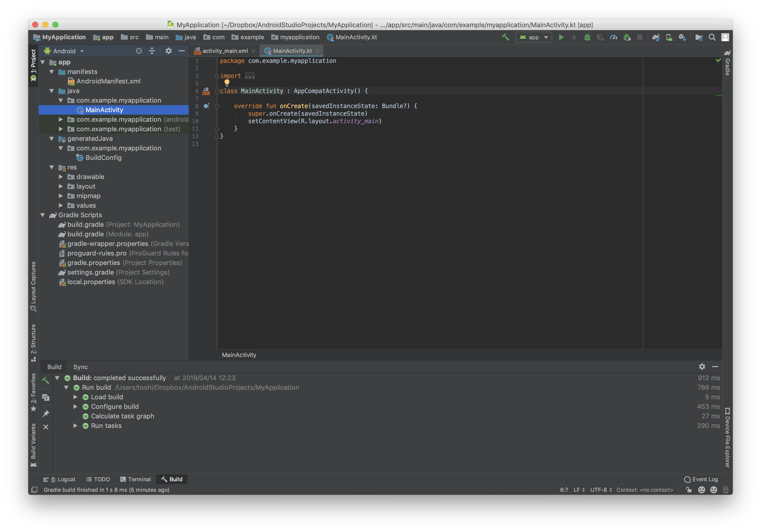The image size is (761, 532).
Task: Click the Make Project hammer icon
Action: pos(506,37)
